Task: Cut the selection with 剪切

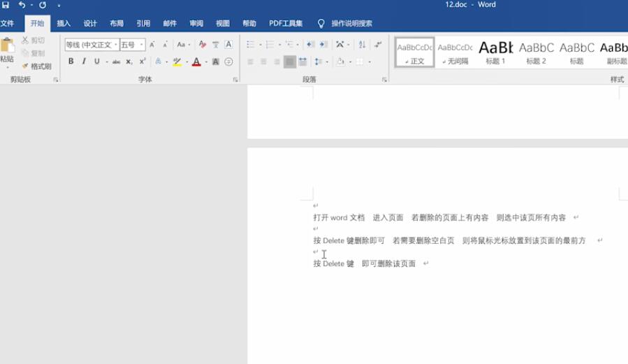Action: coord(34,40)
